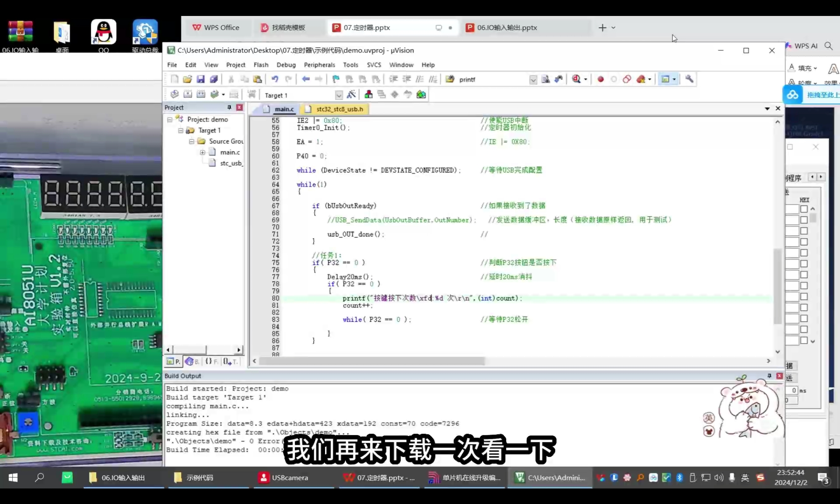The height and width of the screenshot is (504, 840).
Task: Insert a breakpoint with the red dot
Action: [x=601, y=79]
